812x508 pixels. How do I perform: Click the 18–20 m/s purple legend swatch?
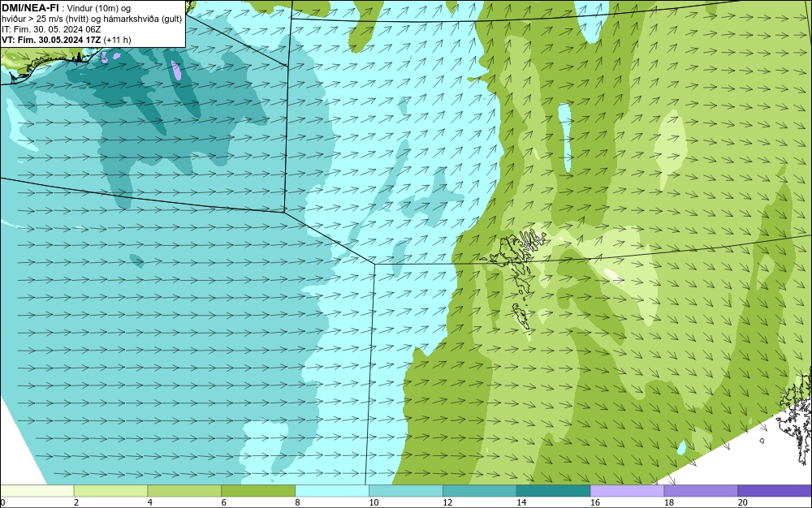(702, 490)
